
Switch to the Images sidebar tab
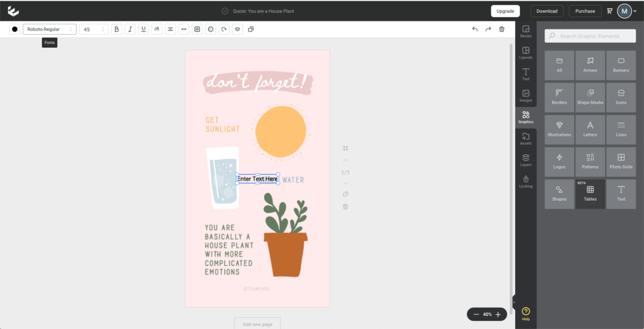(x=526, y=96)
